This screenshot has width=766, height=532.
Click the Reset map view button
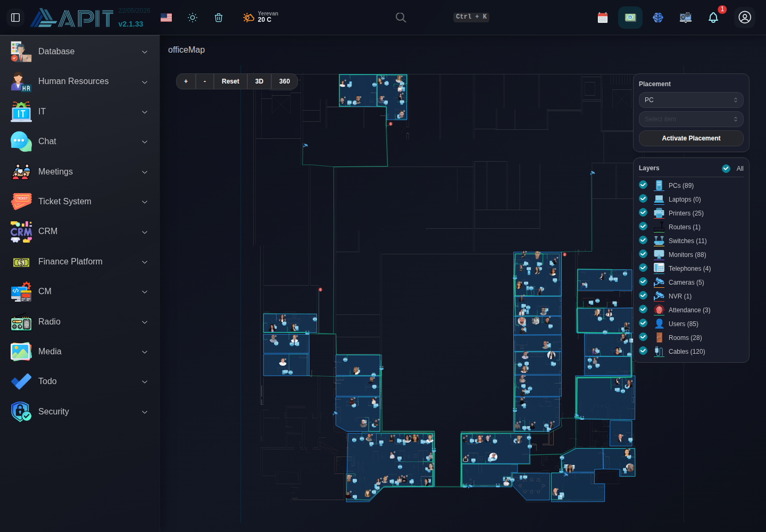[230, 81]
